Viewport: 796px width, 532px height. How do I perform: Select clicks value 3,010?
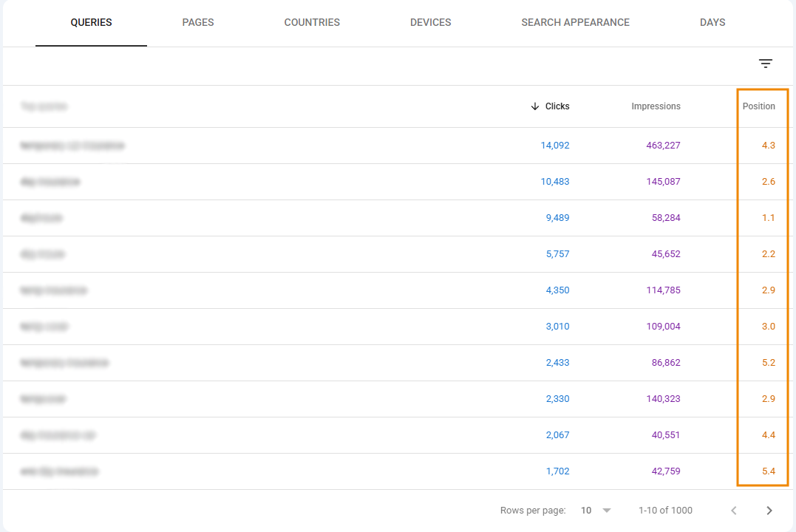click(557, 327)
